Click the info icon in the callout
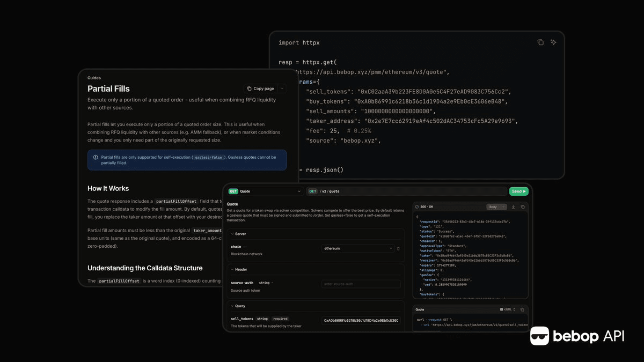Viewport: 644px width, 362px height. pyautogui.click(x=96, y=158)
